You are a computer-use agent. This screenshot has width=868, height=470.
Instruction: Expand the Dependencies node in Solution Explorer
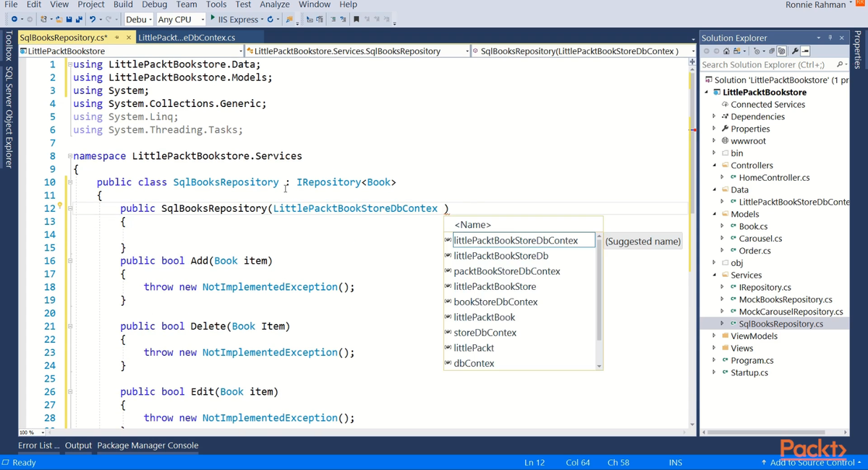(714, 116)
